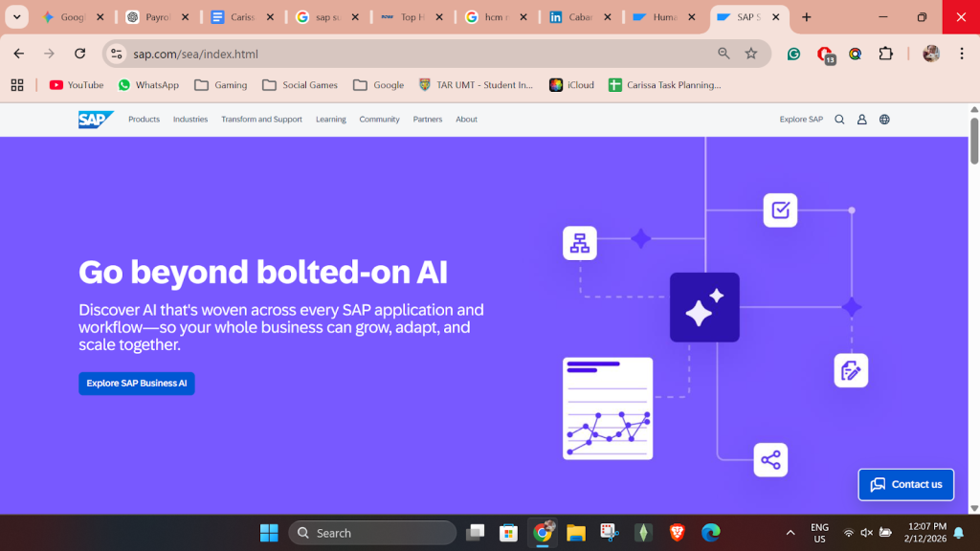Open the About menu
This screenshot has height=551, width=980.
[x=466, y=120]
